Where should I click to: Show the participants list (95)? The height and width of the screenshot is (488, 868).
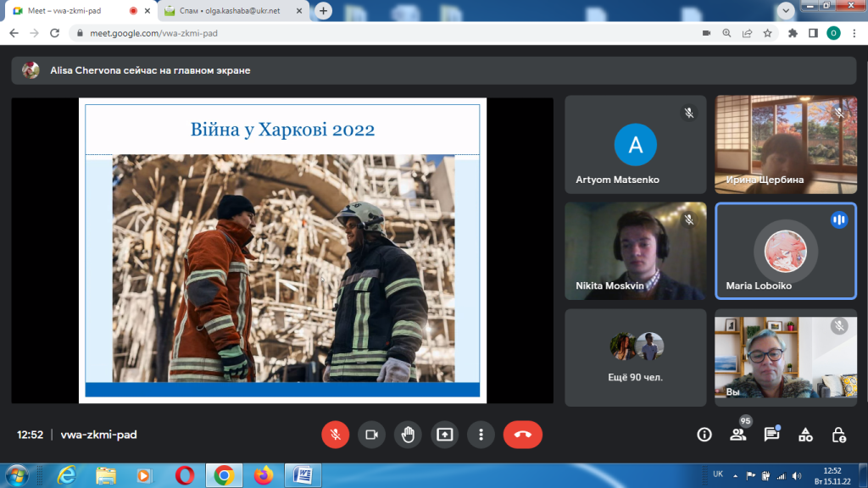738,435
